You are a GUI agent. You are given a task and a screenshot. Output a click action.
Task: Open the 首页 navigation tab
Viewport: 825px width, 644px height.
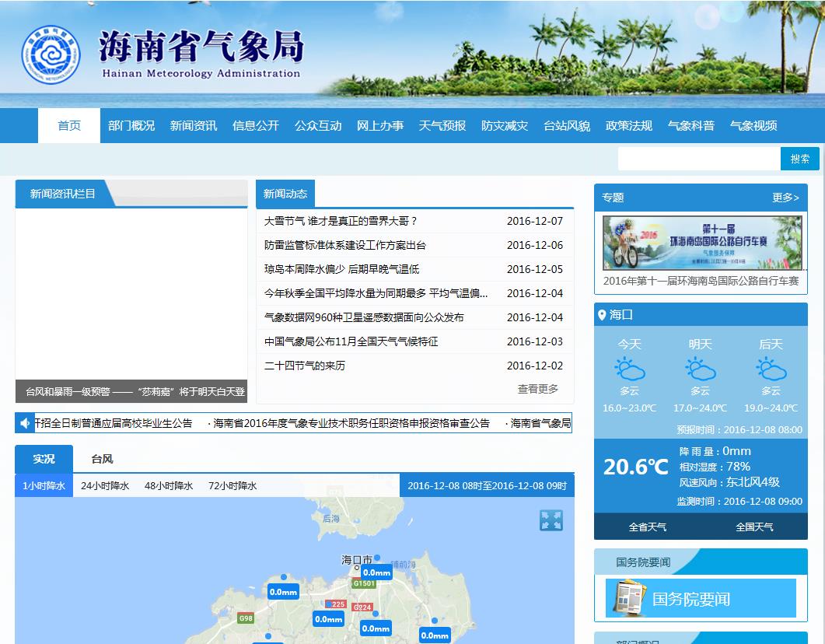coord(69,126)
